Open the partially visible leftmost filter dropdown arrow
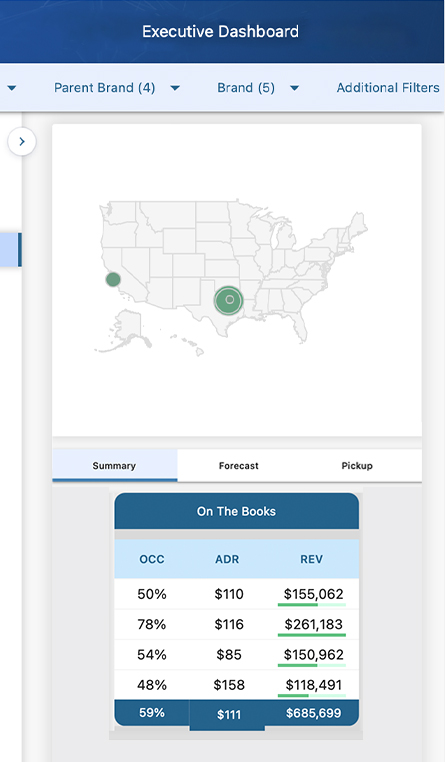 [12, 88]
